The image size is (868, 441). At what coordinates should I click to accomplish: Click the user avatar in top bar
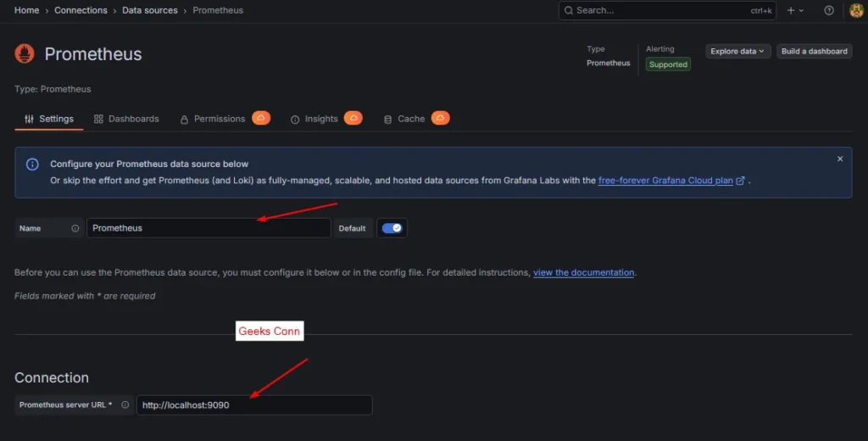click(x=856, y=10)
